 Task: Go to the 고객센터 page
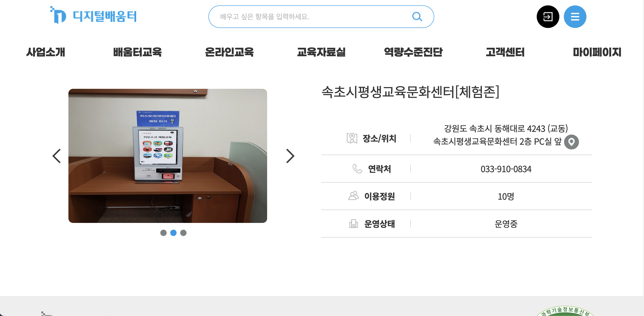[x=505, y=52]
